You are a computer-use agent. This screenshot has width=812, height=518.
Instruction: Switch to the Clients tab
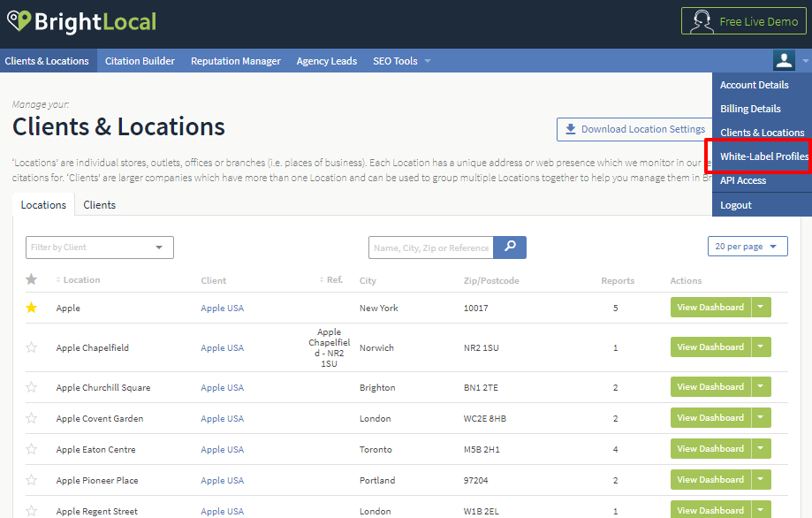pyautogui.click(x=100, y=204)
